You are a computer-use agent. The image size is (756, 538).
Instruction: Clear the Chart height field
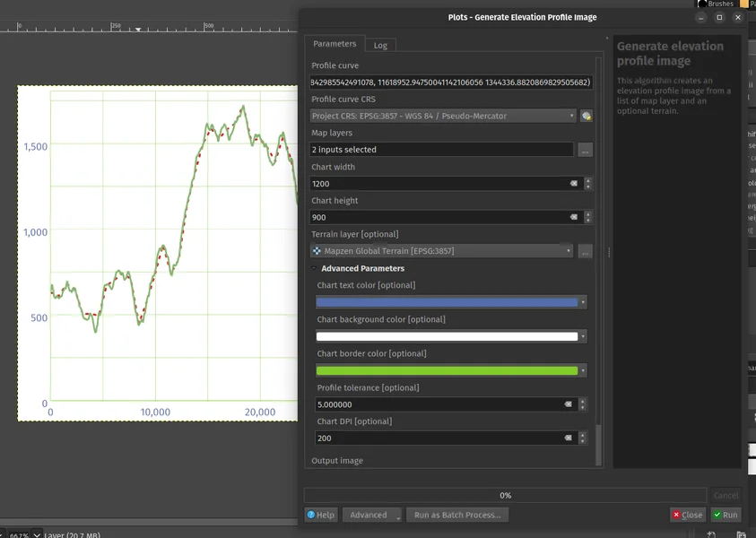pyautogui.click(x=574, y=217)
